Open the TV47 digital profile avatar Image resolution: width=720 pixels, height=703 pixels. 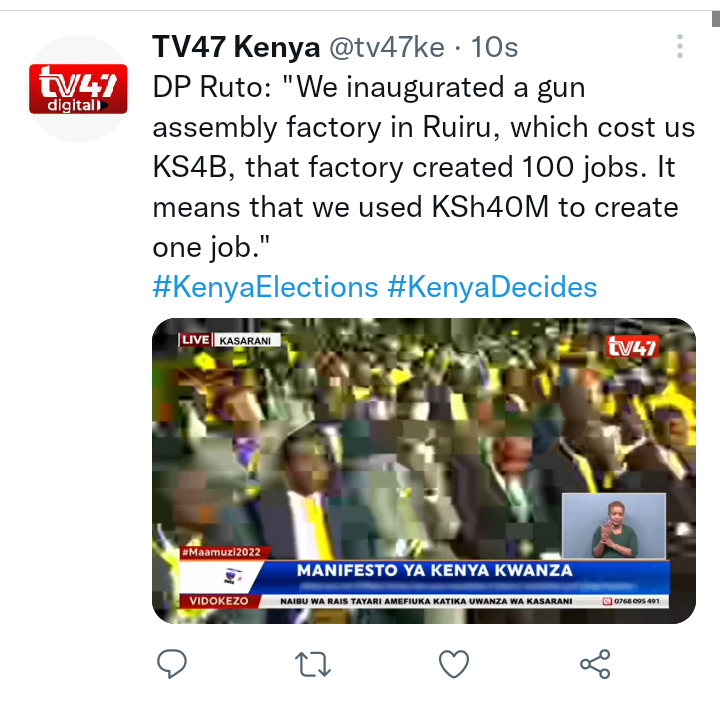pyautogui.click(x=78, y=89)
